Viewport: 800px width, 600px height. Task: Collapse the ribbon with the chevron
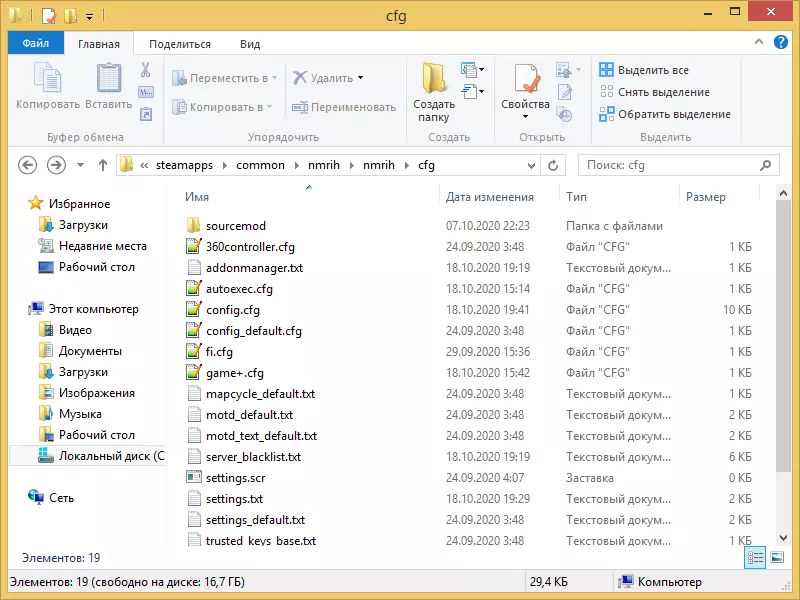[759, 42]
